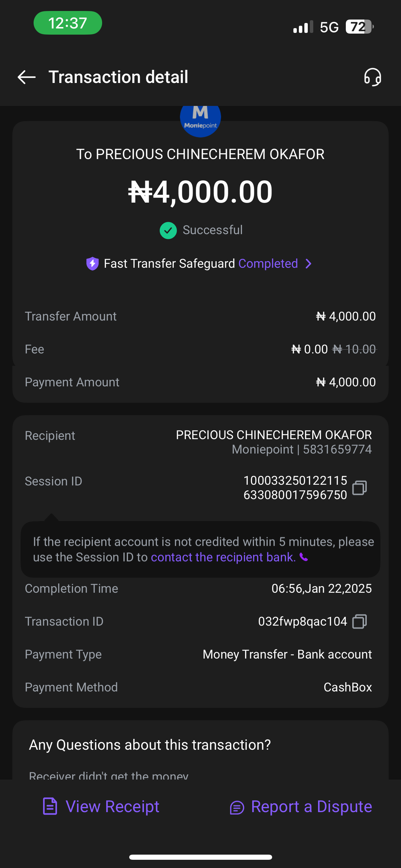The width and height of the screenshot is (401, 868).
Task: Tap the Transaction detail page title
Action: click(x=118, y=77)
